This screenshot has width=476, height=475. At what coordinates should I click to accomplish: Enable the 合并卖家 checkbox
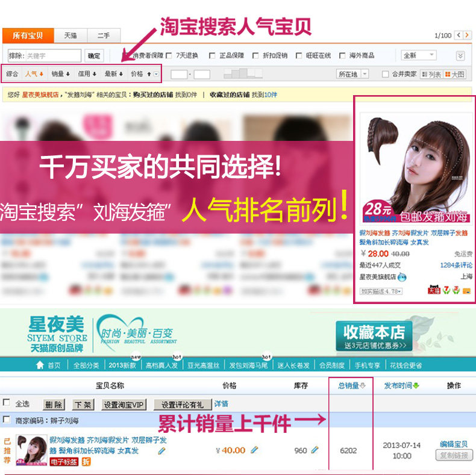(x=385, y=74)
